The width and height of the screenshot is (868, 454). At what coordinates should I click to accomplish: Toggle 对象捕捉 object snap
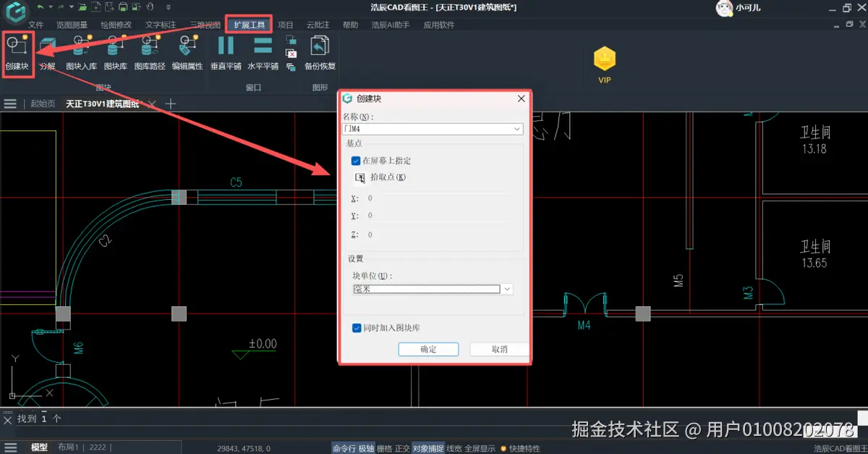coord(428,448)
